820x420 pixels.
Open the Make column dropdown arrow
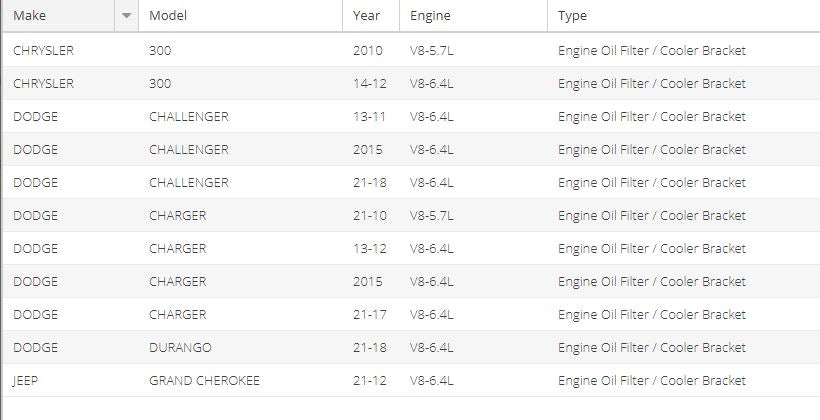[x=126, y=16]
